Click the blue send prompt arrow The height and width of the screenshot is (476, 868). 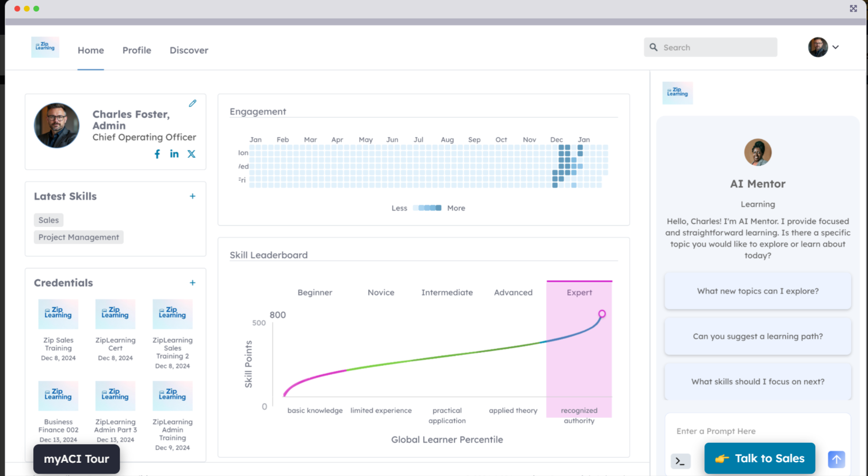(x=836, y=459)
